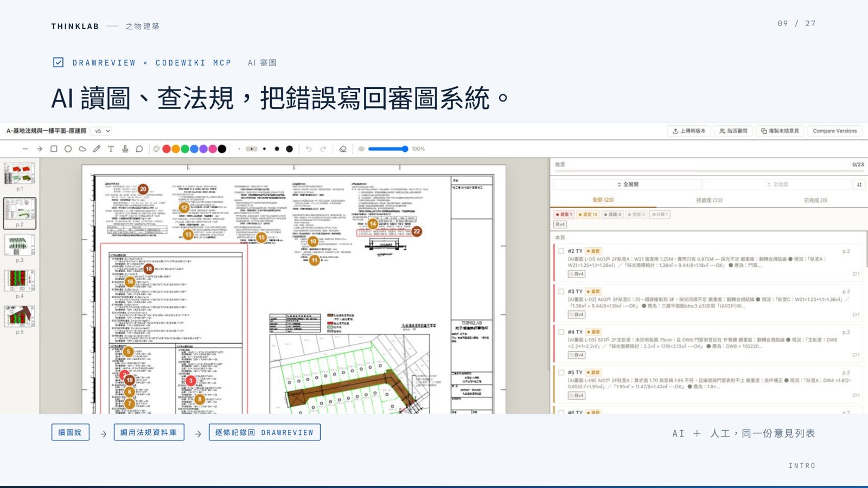Undo the last annotation
This screenshot has height=488, width=868.
(x=309, y=149)
